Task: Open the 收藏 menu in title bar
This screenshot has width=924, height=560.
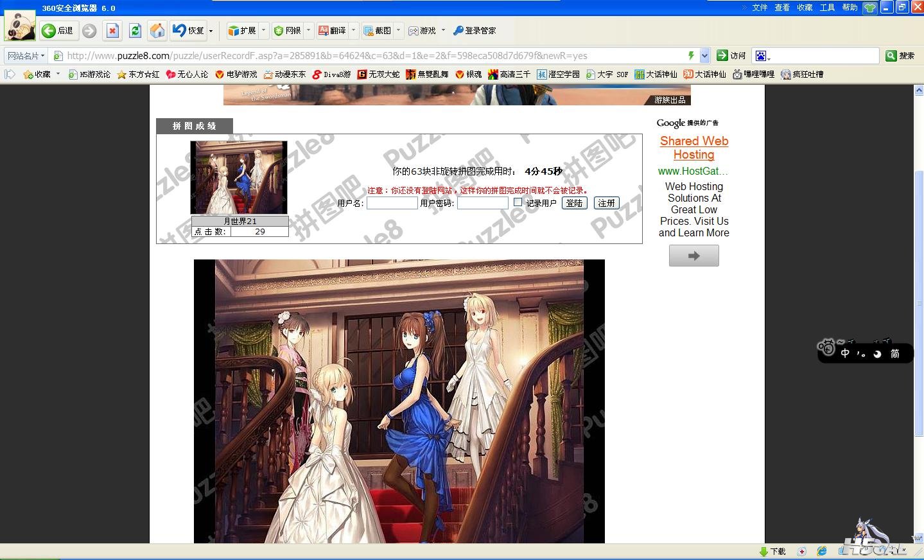Action: pyautogui.click(x=805, y=8)
